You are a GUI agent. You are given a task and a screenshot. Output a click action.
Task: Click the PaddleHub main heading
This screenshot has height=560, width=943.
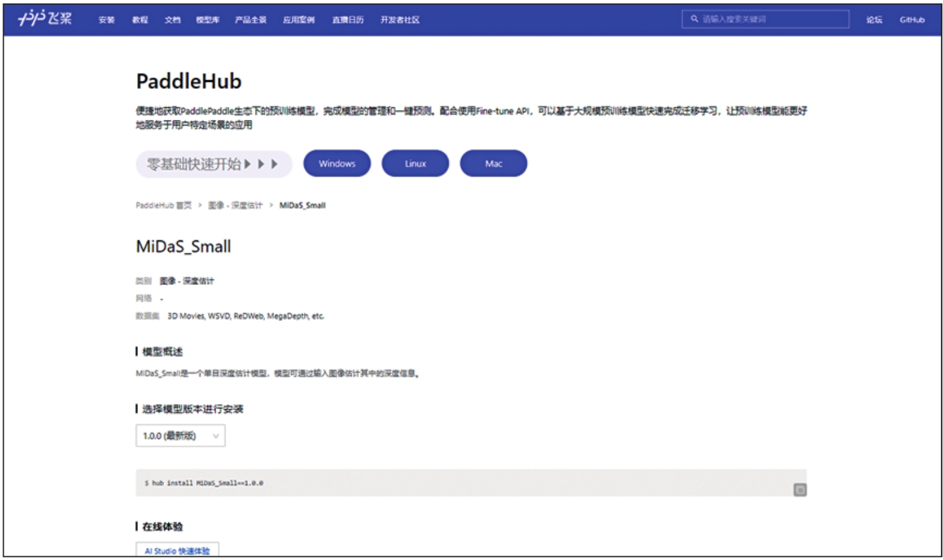pyautogui.click(x=189, y=81)
